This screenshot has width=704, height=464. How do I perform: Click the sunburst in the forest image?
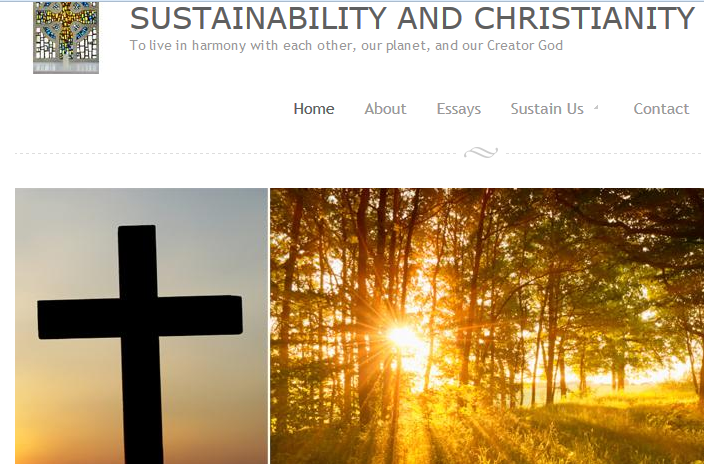[x=403, y=336]
